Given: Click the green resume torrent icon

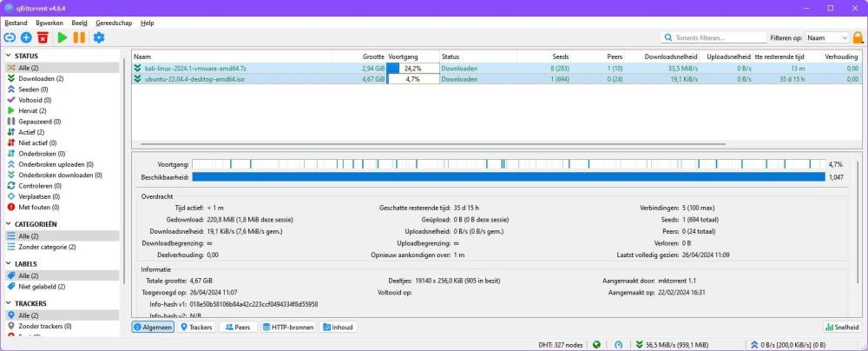Looking at the screenshot, I should 62,37.
